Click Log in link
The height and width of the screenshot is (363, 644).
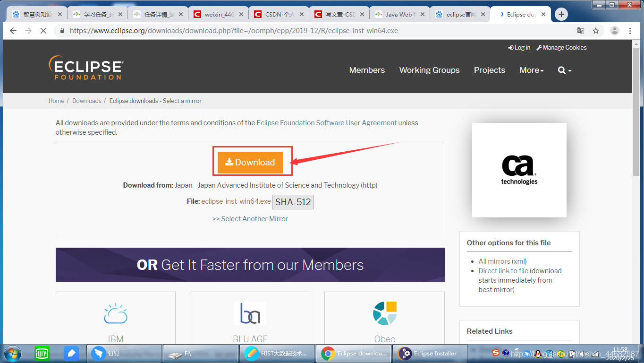pos(519,48)
